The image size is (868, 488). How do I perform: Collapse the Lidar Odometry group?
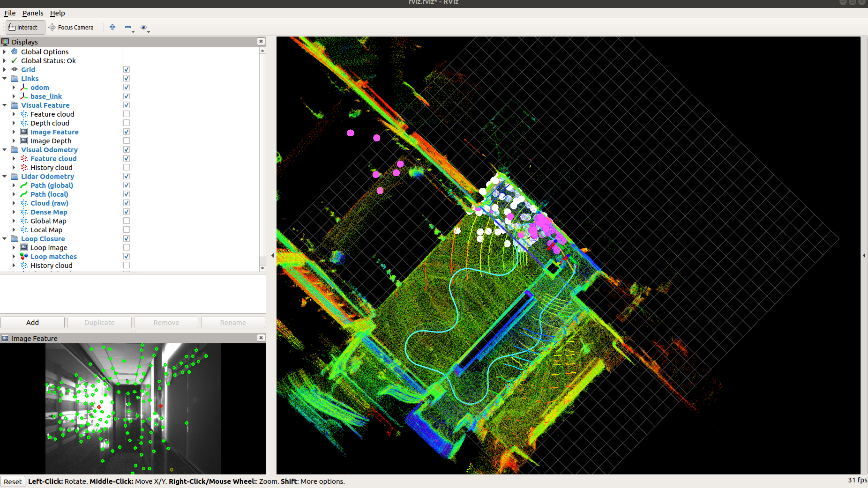pyautogui.click(x=5, y=176)
